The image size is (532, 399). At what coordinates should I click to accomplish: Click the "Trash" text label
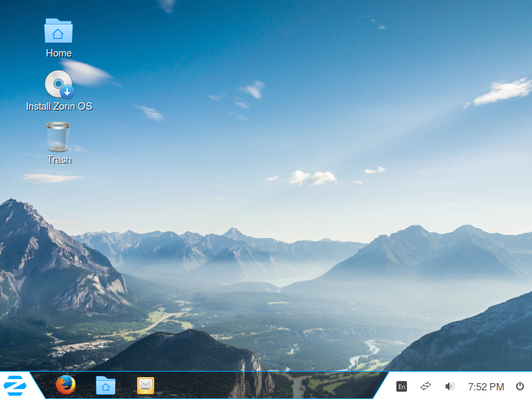point(59,160)
